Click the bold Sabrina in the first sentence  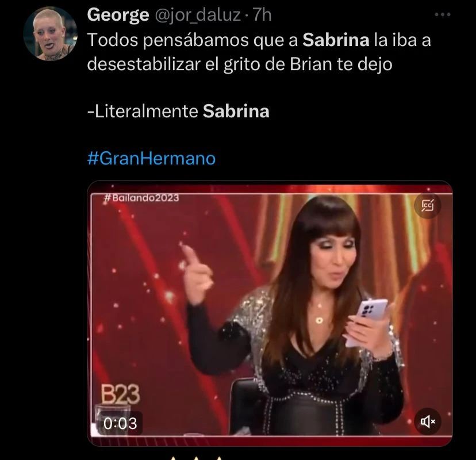pyautogui.click(x=336, y=40)
